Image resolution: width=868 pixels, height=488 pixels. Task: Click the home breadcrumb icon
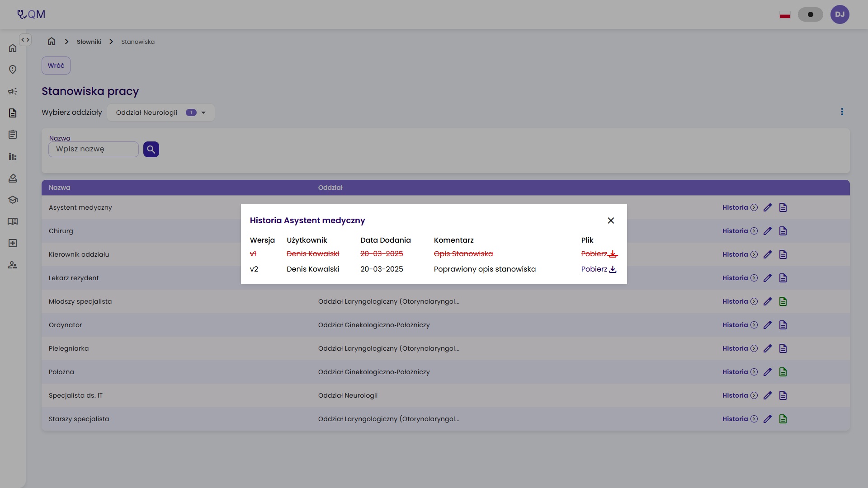point(52,42)
